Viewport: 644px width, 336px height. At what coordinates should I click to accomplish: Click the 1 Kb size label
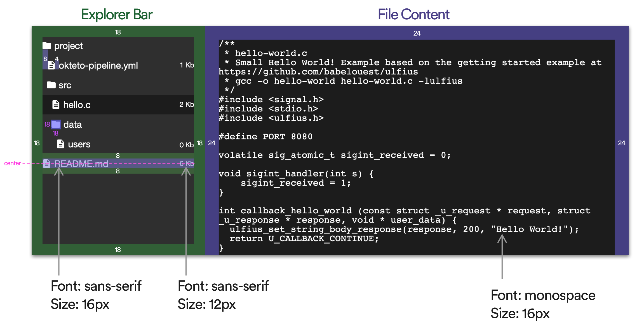coord(187,65)
